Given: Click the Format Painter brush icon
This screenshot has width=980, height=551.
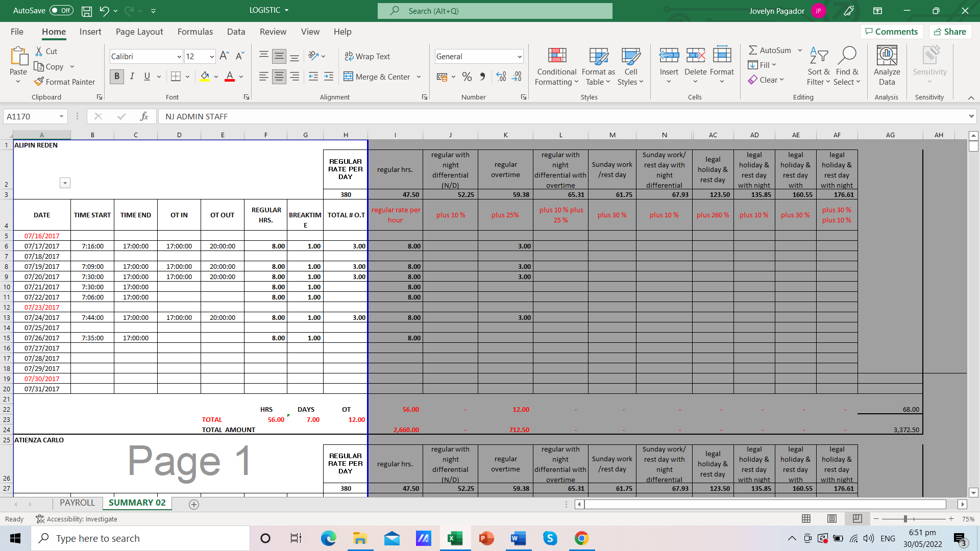Looking at the screenshot, I should click(x=39, y=82).
